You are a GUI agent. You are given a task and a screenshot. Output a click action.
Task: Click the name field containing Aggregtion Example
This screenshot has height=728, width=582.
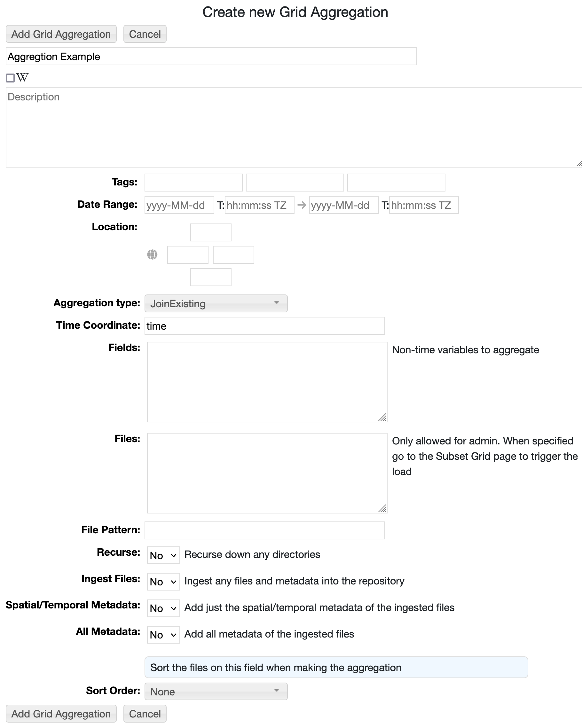pyautogui.click(x=211, y=56)
